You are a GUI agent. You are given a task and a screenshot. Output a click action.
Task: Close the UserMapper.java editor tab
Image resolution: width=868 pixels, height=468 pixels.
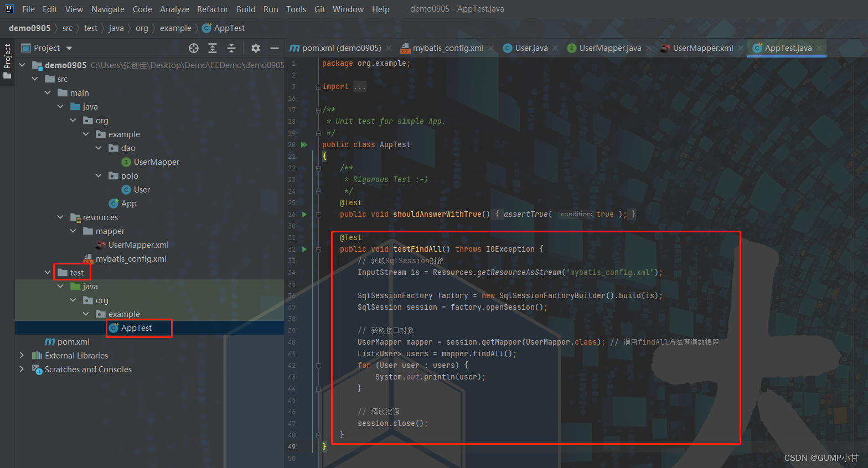pyautogui.click(x=649, y=48)
